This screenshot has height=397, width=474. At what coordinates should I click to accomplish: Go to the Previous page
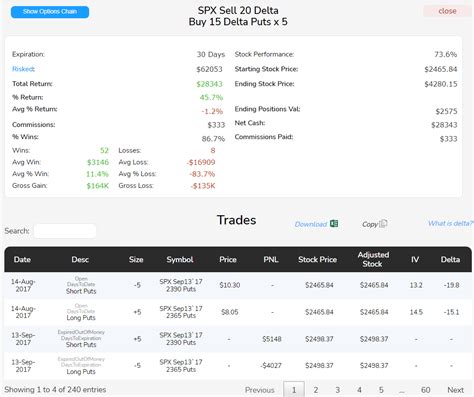tap(260, 390)
